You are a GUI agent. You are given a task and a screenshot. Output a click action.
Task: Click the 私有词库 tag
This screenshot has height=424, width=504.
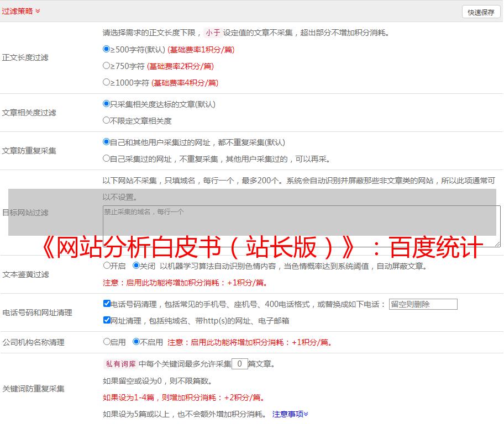tap(121, 364)
